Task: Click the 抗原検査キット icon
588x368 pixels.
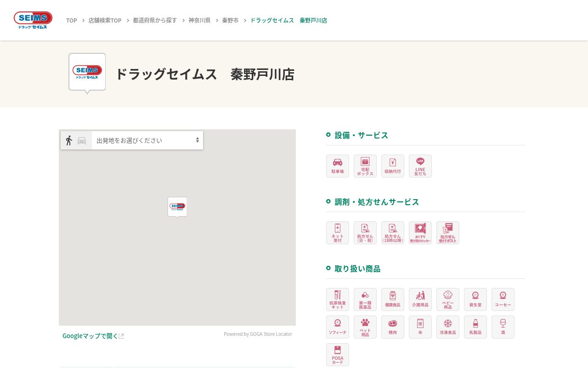Action: click(x=338, y=299)
